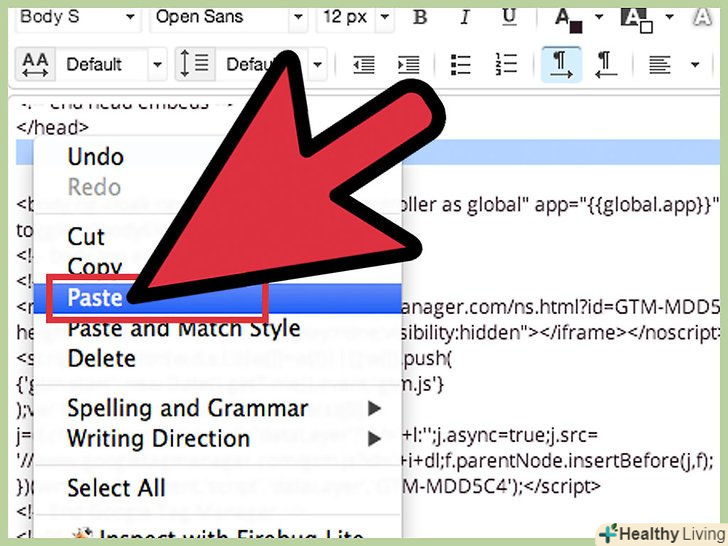Choose Select All in context menu
This screenshot has height=546, width=728.
(116, 489)
